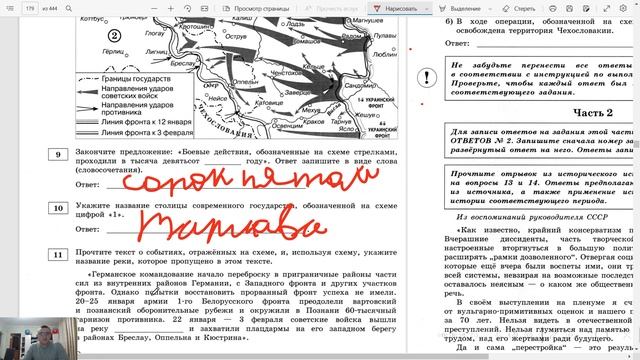Click the exclamation mark reminder icon
The image size is (640, 360).
427,77
